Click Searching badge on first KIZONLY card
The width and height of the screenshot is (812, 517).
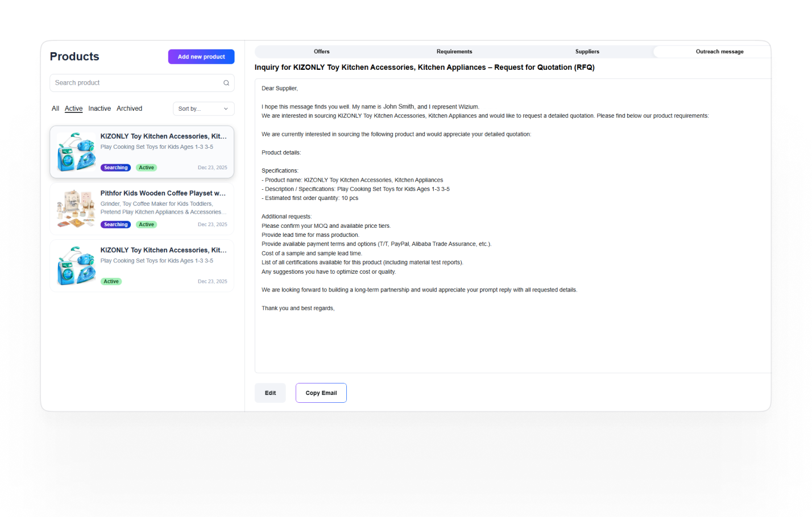pos(116,168)
